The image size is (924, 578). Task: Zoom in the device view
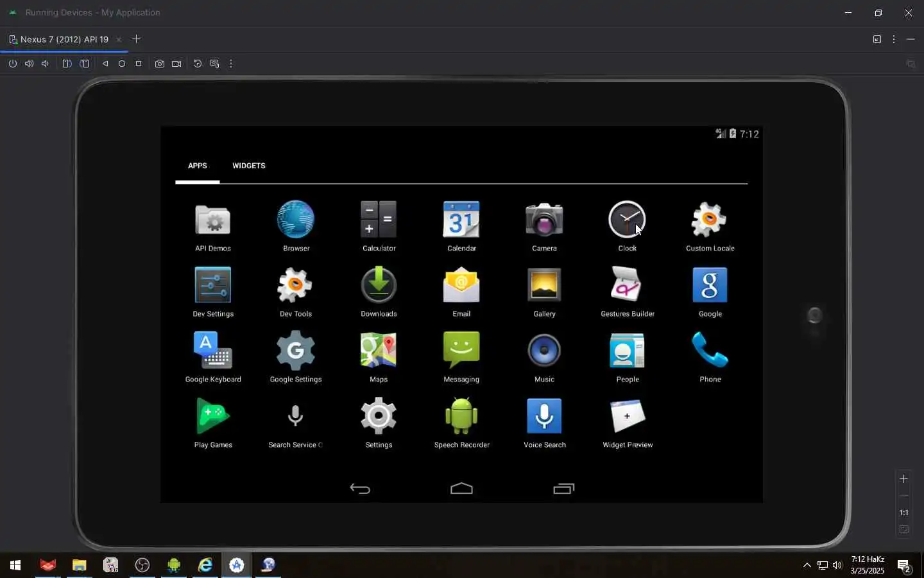pyautogui.click(x=903, y=479)
